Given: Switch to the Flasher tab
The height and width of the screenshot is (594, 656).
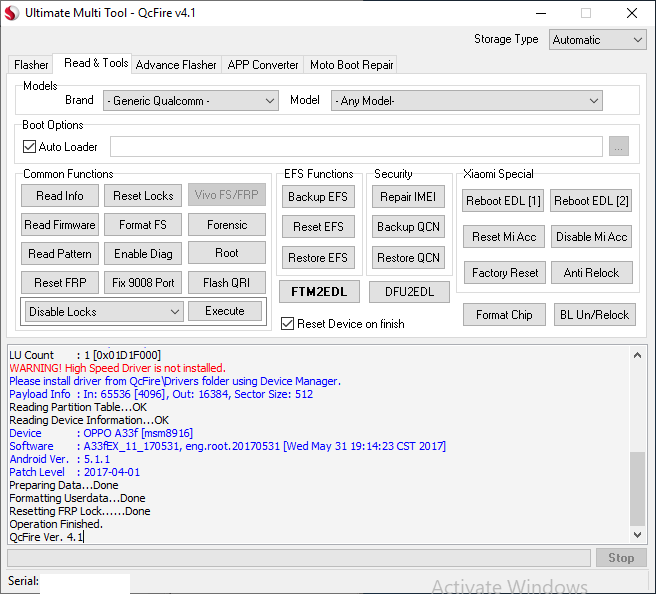Looking at the screenshot, I should 31,65.
